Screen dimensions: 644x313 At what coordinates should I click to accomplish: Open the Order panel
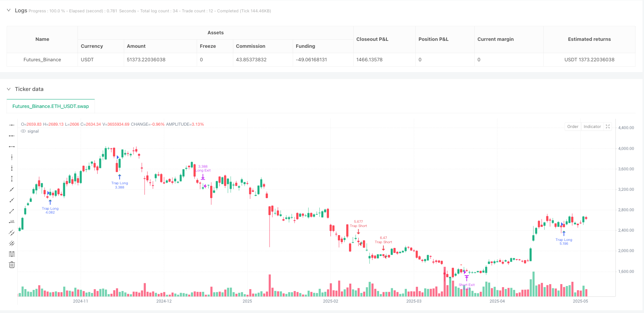[573, 126]
